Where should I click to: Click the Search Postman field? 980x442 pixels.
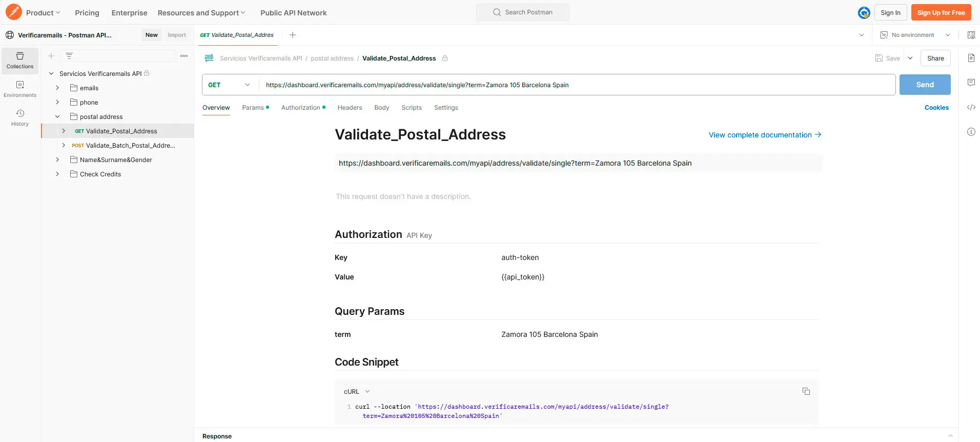pyautogui.click(x=523, y=12)
